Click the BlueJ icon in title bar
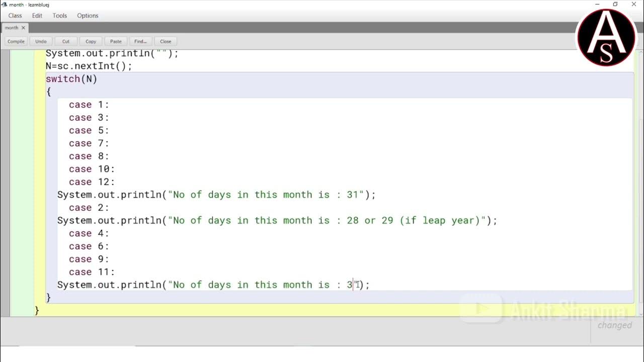Viewport: 644px width, 362px height. tap(5, 5)
